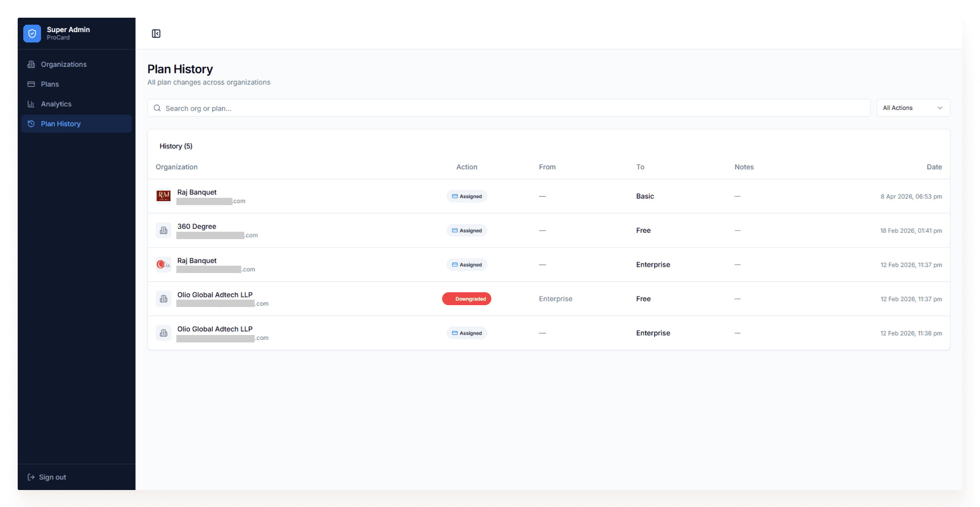Click the Date column header

tap(934, 167)
